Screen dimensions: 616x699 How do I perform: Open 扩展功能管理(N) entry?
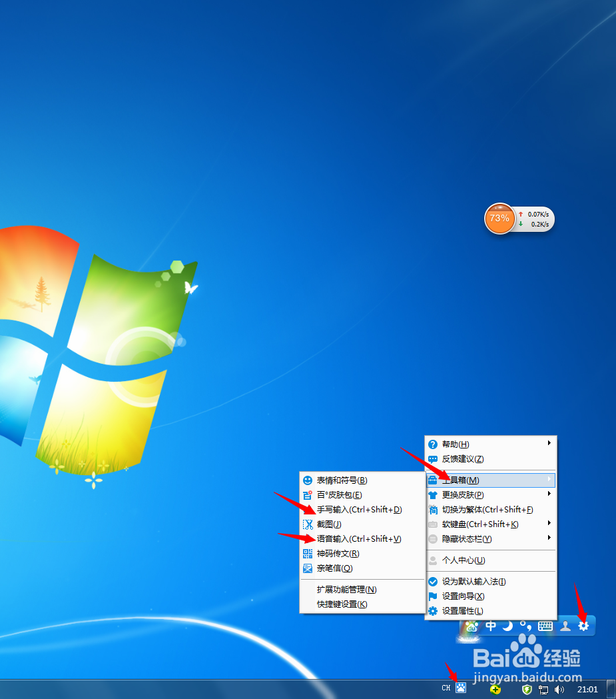click(362, 589)
